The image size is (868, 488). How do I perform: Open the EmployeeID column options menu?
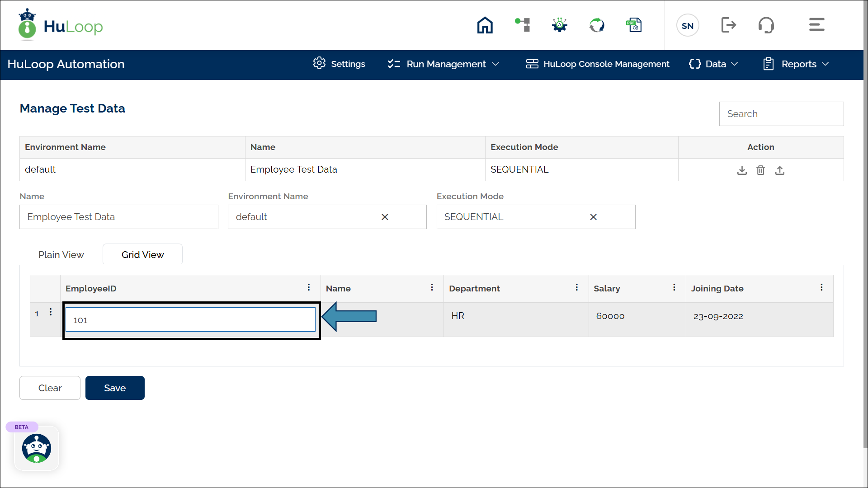(309, 287)
